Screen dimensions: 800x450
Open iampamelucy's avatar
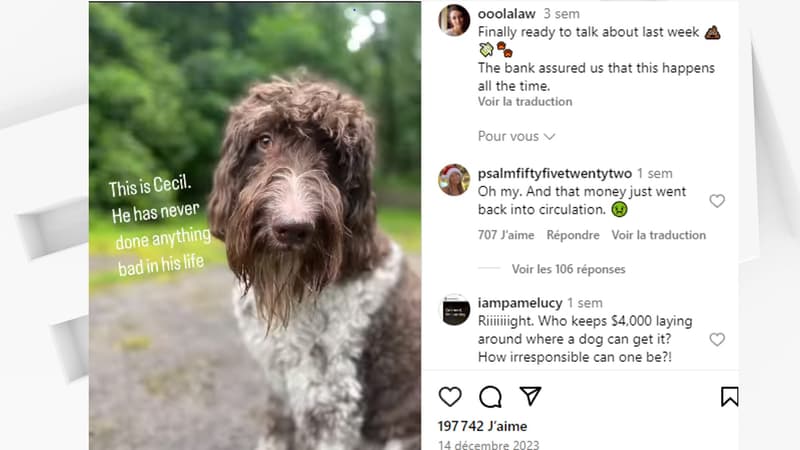454,310
